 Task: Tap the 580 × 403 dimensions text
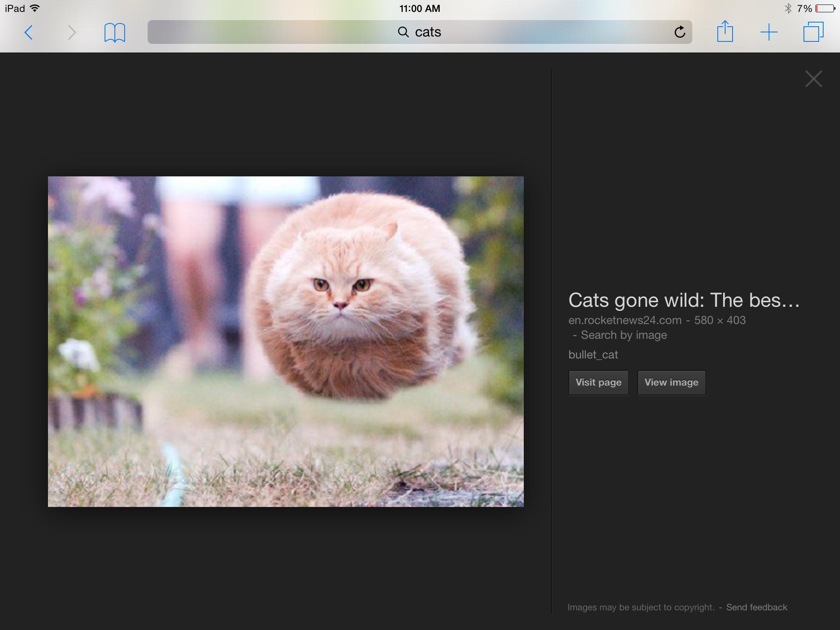(720, 320)
